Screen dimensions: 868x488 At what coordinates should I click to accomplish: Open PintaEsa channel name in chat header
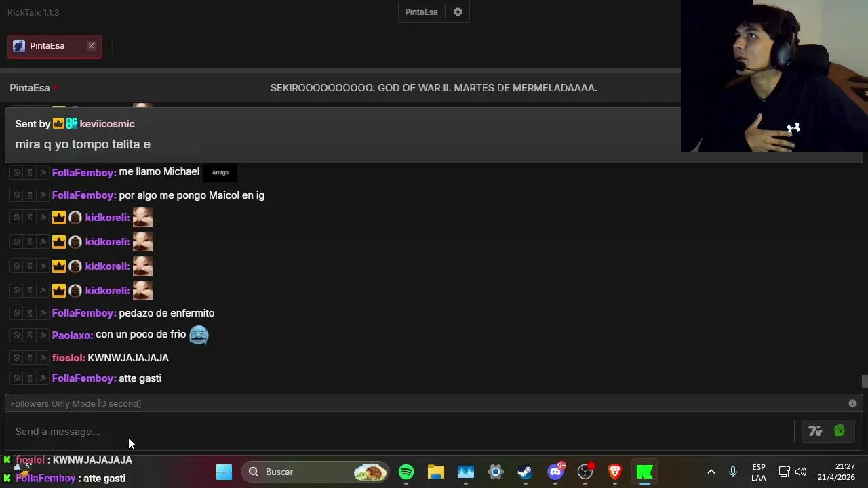tap(30, 88)
